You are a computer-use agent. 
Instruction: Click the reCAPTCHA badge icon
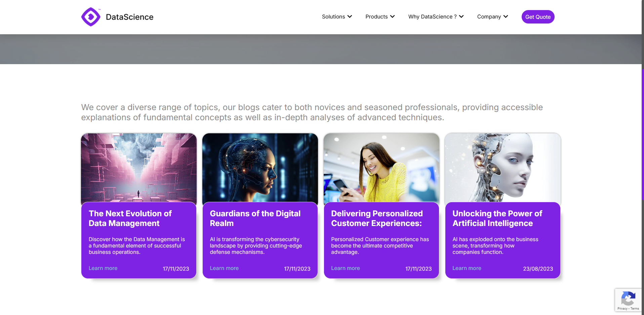(628, 298)
